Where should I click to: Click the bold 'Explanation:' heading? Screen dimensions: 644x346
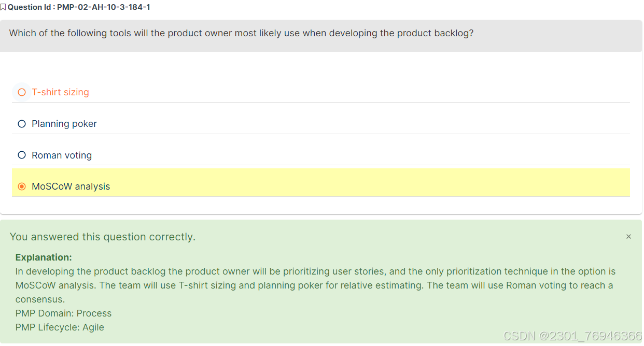(x=44, y=257)
